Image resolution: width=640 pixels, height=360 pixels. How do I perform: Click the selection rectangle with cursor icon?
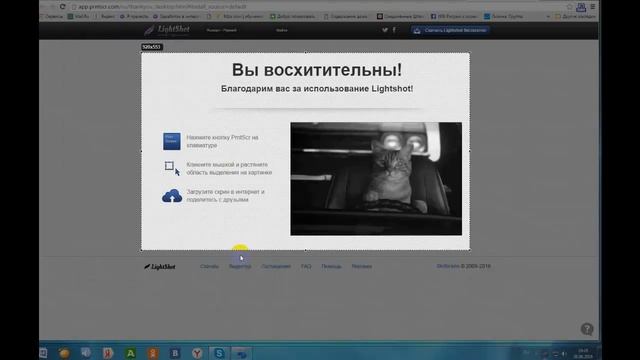pyautogui.click(x=172, y=168)
